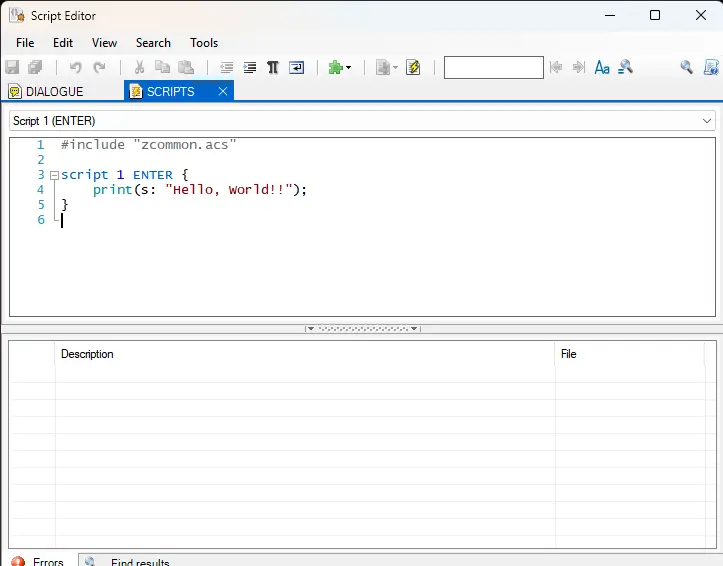
Task: Click the Cut scissors icon
Action: pos(139,68)
